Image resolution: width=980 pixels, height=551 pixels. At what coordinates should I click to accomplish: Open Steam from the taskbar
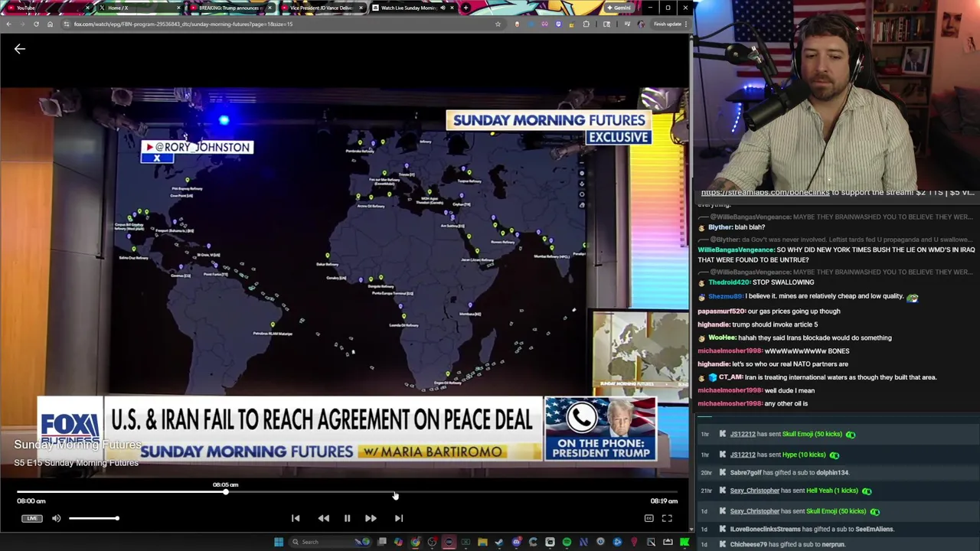(498, 542)
